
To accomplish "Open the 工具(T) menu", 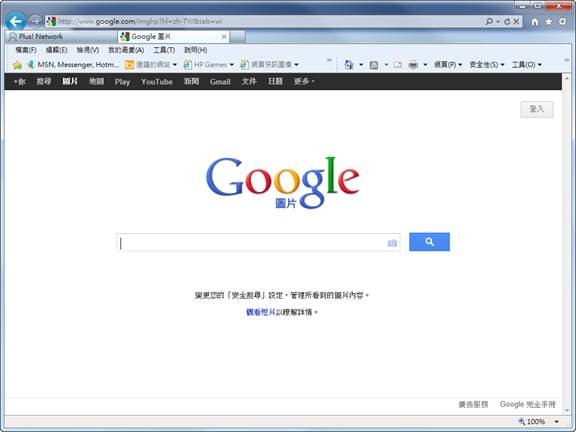I will pyautogui.click(x=164, y=50).
